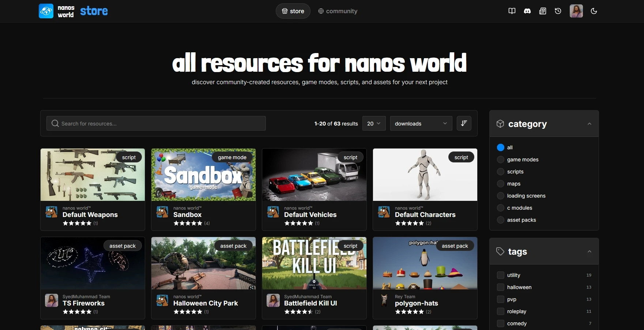Click the search for resources field
644x330 pixels.
(156, 123)
